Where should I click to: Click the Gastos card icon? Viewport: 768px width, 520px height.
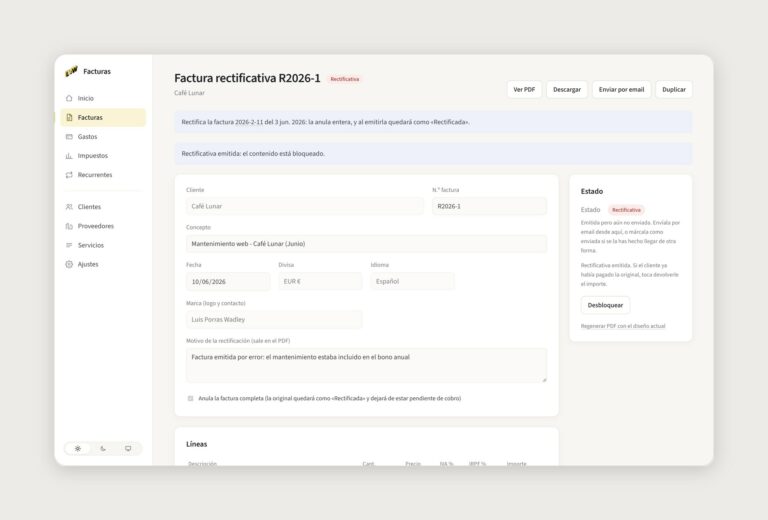69,137
